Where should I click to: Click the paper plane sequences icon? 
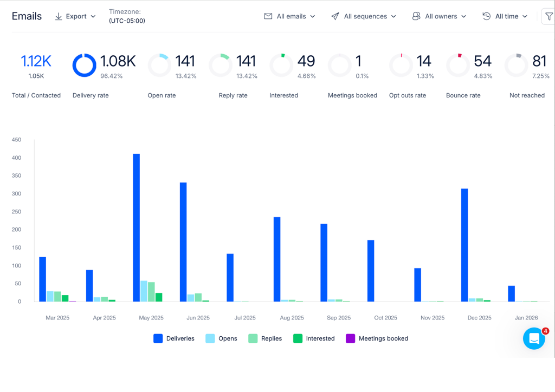click(x=335, y=16)
